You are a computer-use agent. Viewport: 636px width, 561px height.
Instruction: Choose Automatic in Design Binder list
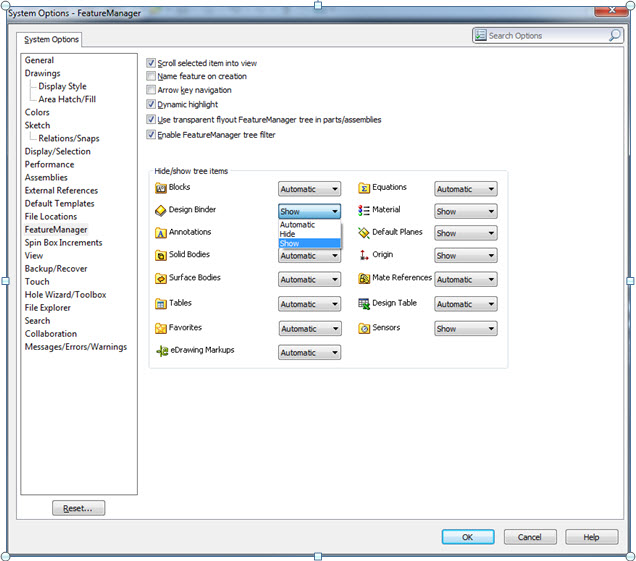click(309, 224)
